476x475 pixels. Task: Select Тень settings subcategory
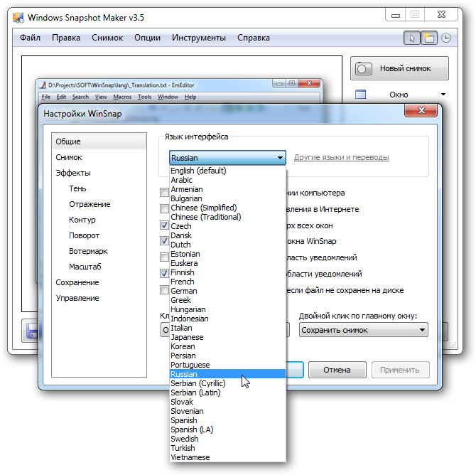(77, 188)
